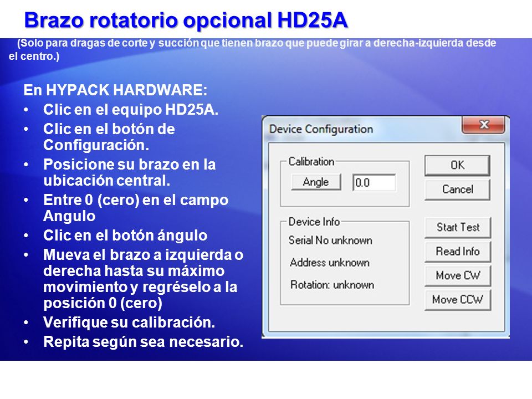
Task: Click the Move CW button
Action: pyautogui.click(x=458, y=275)
